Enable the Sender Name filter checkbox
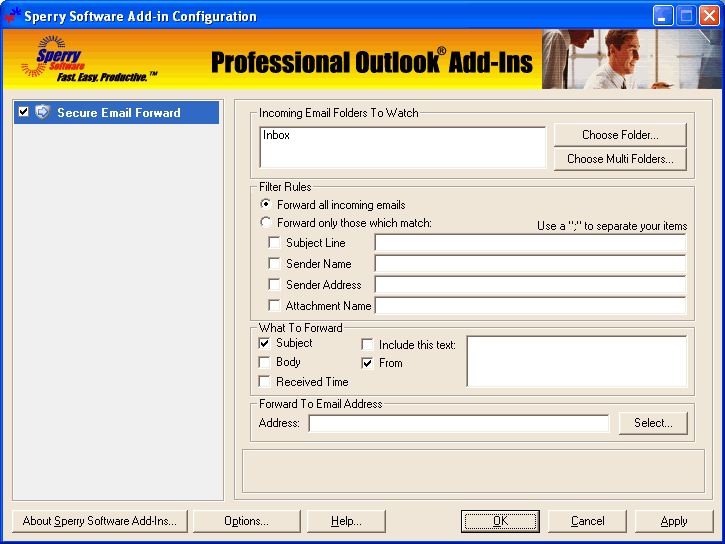 click(274, 263)
